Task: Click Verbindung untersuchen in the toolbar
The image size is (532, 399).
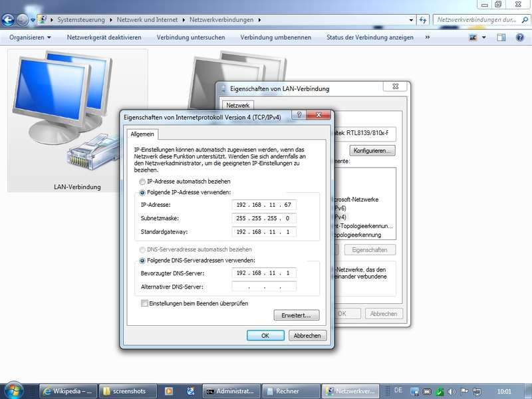Action: pyautogui.click(x=191, y=37)
